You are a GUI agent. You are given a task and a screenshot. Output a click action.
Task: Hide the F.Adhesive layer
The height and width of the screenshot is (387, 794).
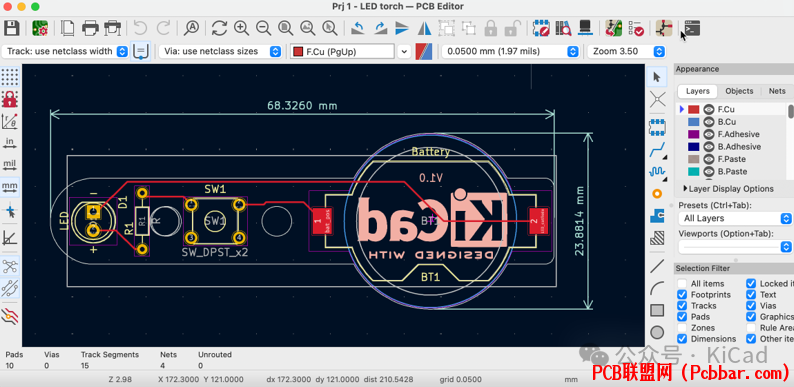[708, 134]
